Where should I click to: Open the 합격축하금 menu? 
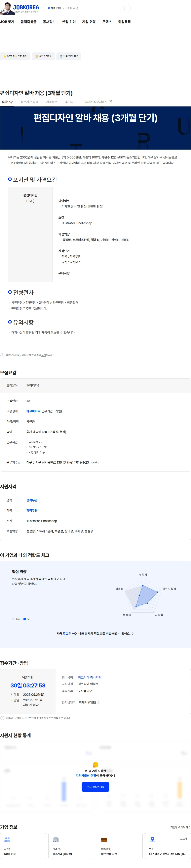(x=29, y=22)
